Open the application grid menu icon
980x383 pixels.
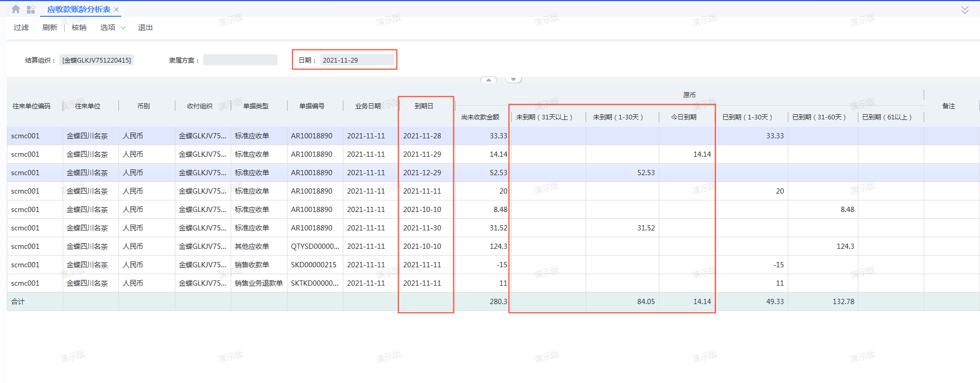click(31, 9)
